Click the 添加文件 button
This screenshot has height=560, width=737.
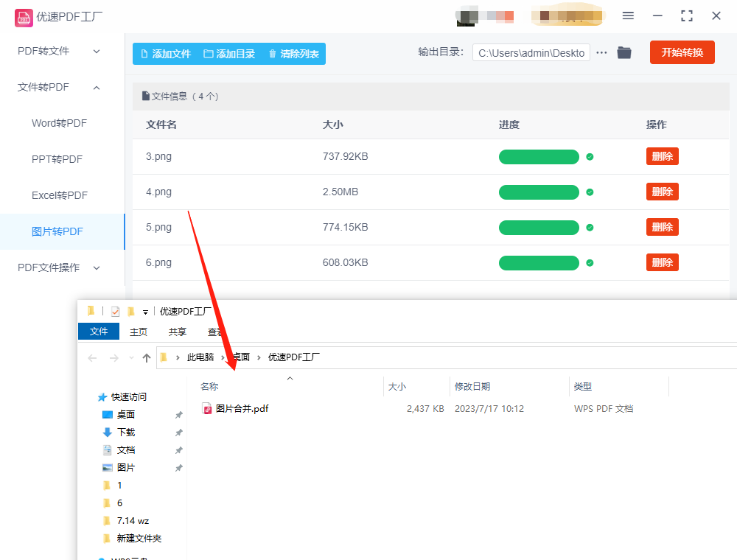(x=166, y=54)
